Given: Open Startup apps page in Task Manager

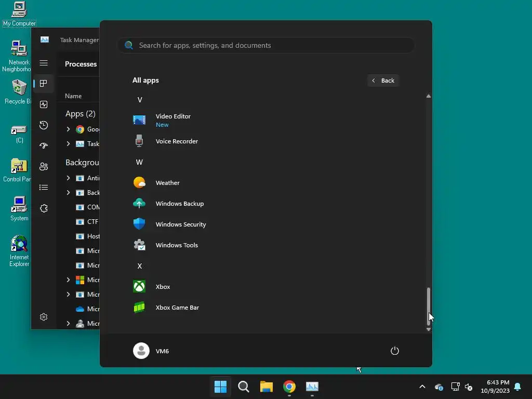Looking at the screenshot, I should click(44, 146).
